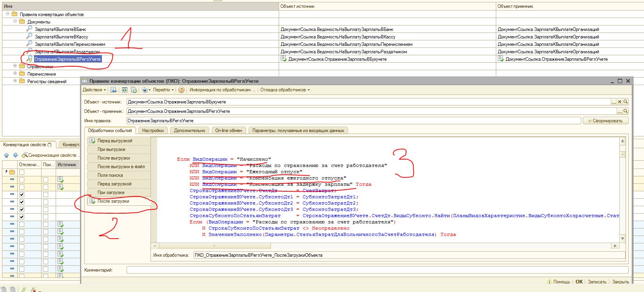Click magnifier open icon of Объект-приемник field
The image size is (644, 292).
coord(626,111)
